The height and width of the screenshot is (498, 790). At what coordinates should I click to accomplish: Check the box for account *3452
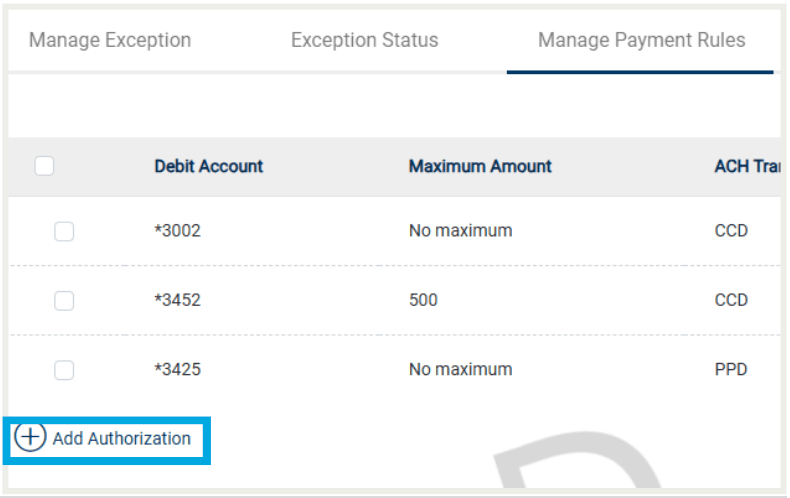(x=64, y=301)
